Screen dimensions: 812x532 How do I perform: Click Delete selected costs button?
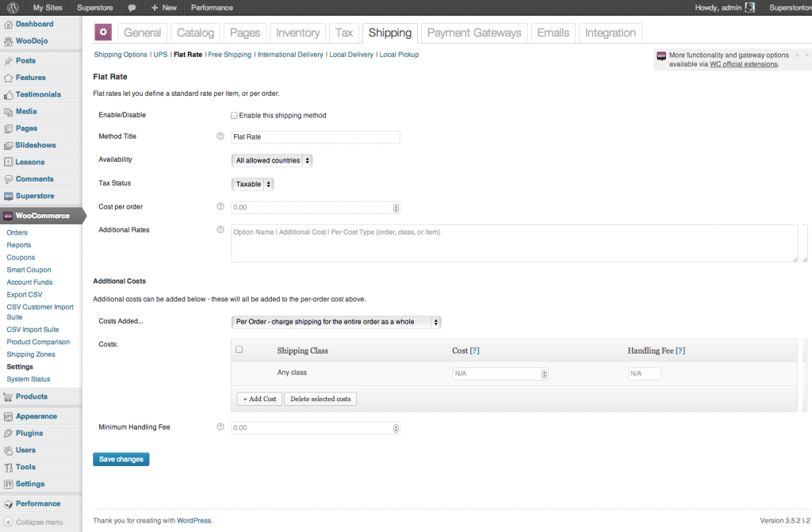tap(320, 399)
